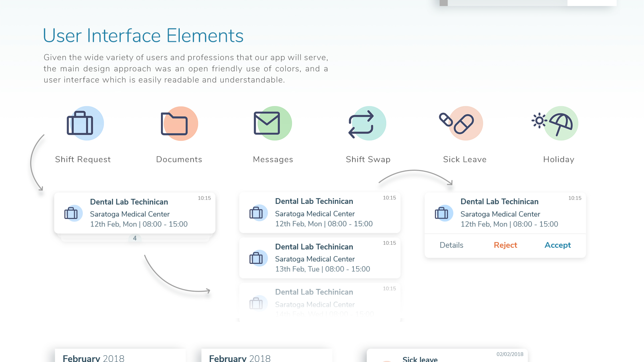This screenshot has width=644, height=362.
Task: Click the "Messages" label
Action: (x=273, y=159)
